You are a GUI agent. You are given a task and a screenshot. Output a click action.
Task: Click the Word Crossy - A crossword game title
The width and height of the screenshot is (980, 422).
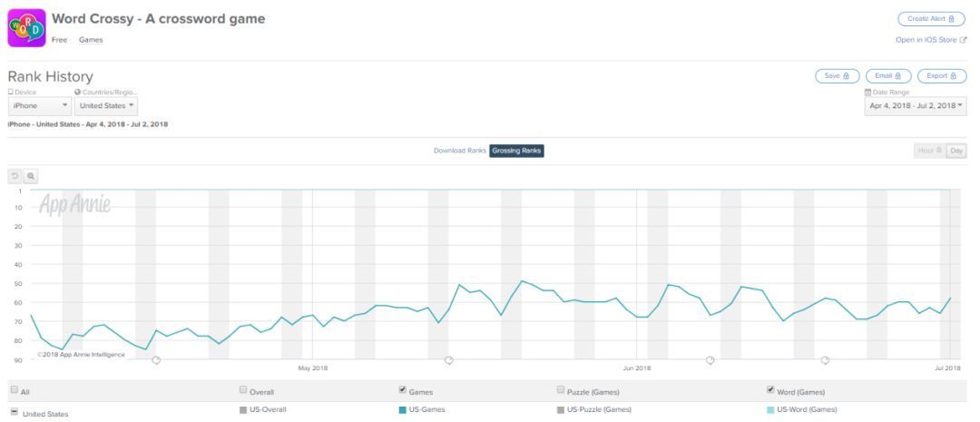tap(158, 19)
